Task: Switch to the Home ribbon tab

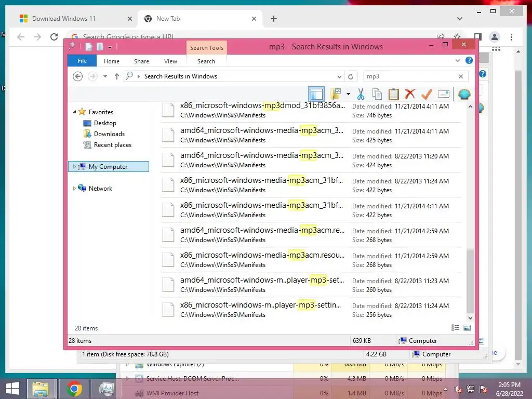Action: click(x=112, y=61)
